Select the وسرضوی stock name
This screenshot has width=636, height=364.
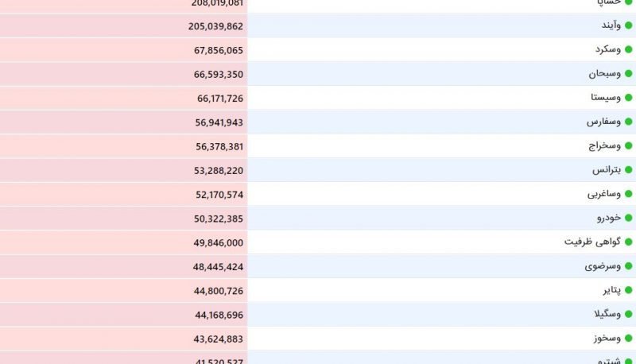(x=603, y=266)
